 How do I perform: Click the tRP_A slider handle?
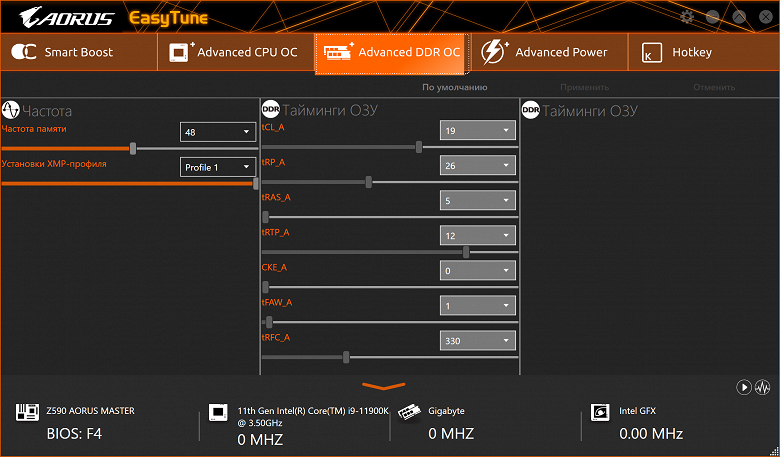(x=369, y=182)
